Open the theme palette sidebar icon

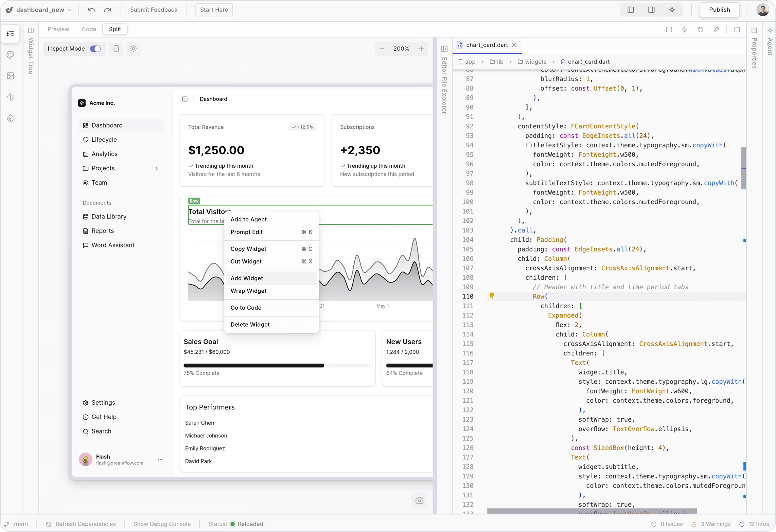(11, 55)
